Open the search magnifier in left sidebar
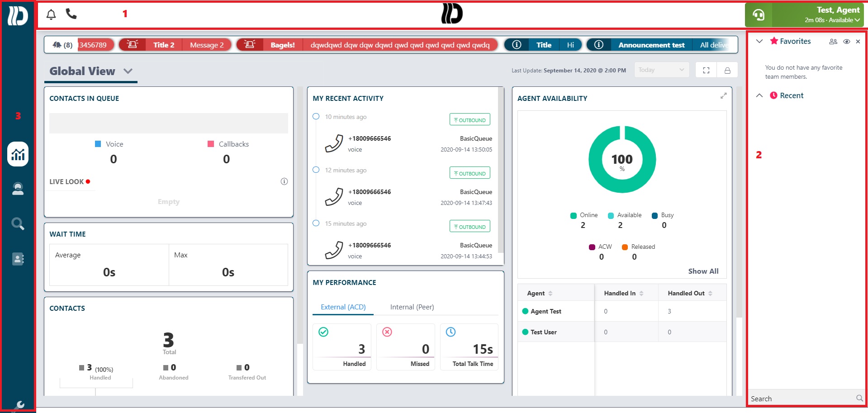This screenshot has width=868, height=413. [x=18, y=223]
